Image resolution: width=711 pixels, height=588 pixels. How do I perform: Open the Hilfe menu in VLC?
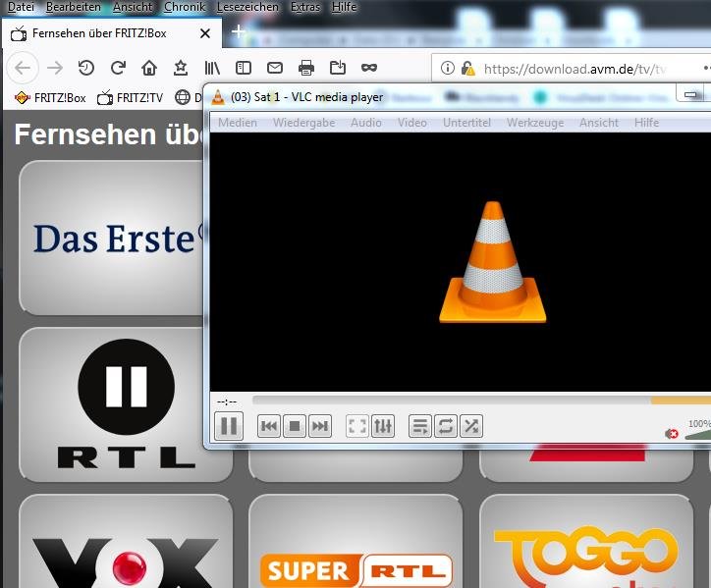[646, 123]
